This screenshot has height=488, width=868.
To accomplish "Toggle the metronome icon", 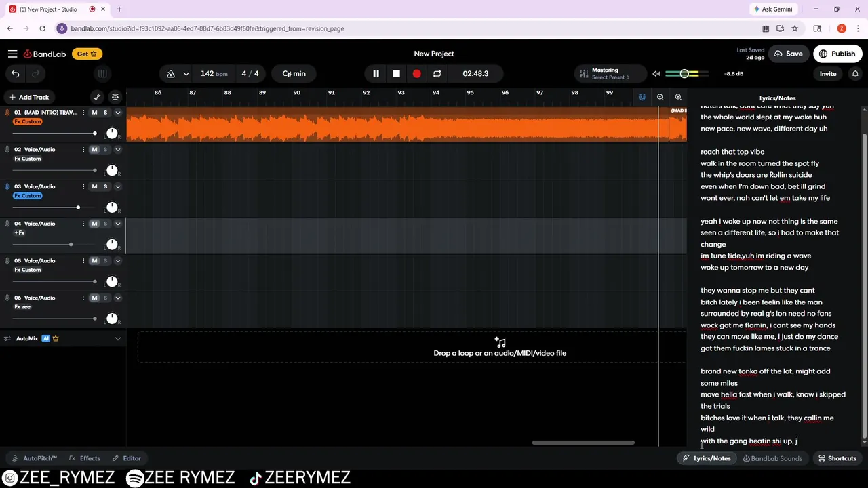I will coord(171,73).
